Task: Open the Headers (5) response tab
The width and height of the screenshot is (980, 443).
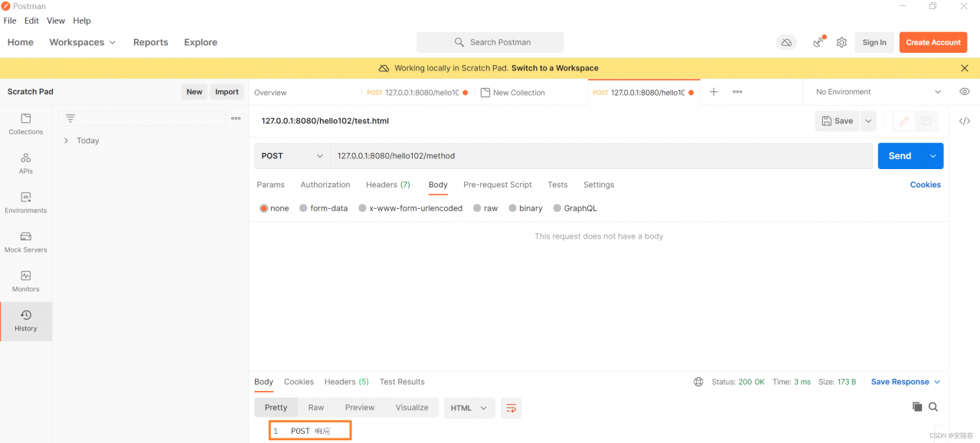Action: 347,382
